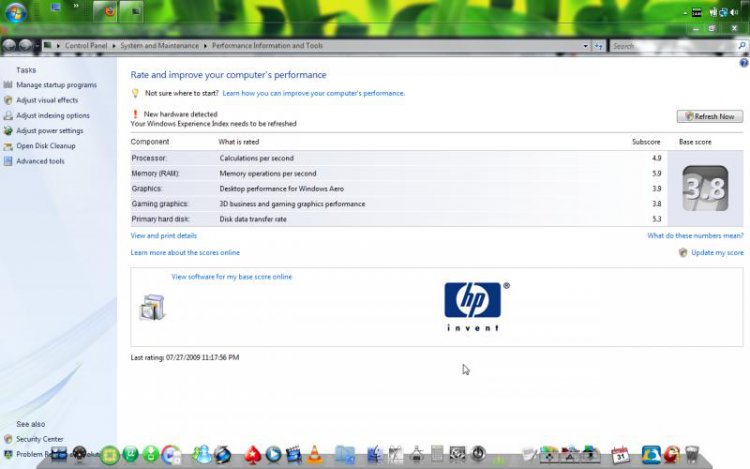Image resolution: width=750 pixels, height=469 pixels.
Task: Click the Control Panel breadcrumb
Action: 86,45
